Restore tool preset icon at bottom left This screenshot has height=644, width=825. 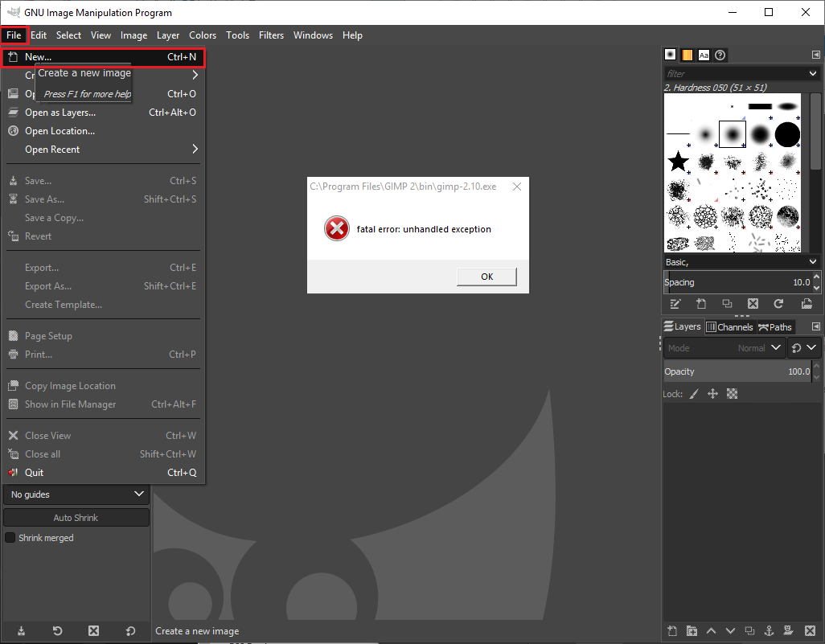click(x=57, y=631)
